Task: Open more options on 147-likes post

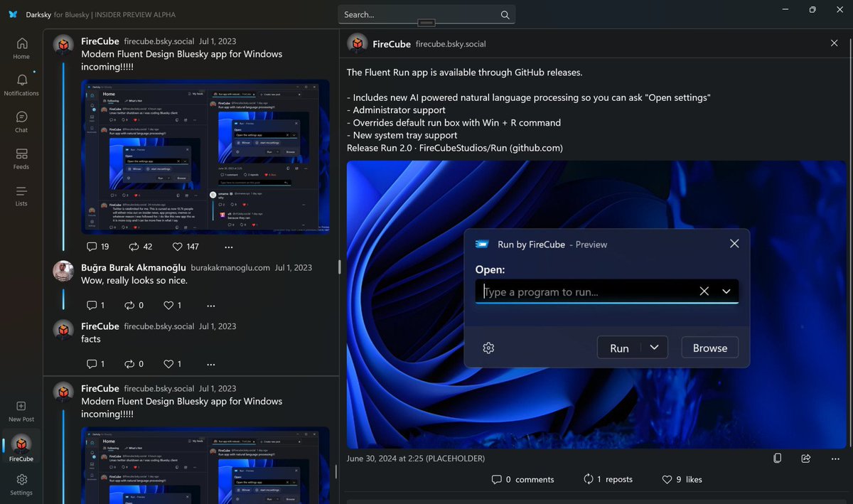Action: click(x=228, y=247)
